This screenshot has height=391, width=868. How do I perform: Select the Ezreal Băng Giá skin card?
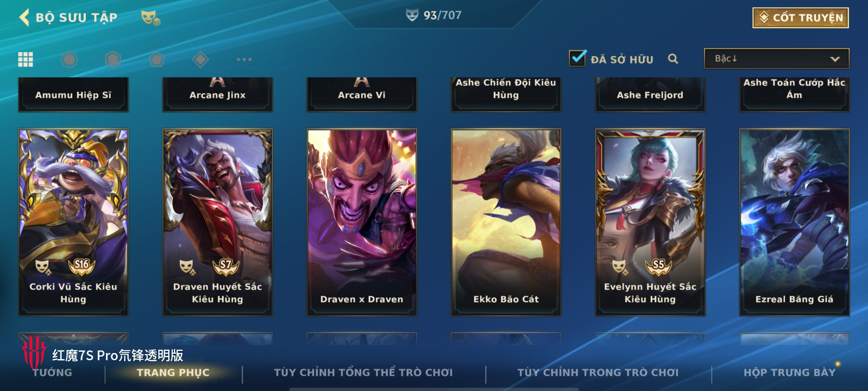[795, 222]
